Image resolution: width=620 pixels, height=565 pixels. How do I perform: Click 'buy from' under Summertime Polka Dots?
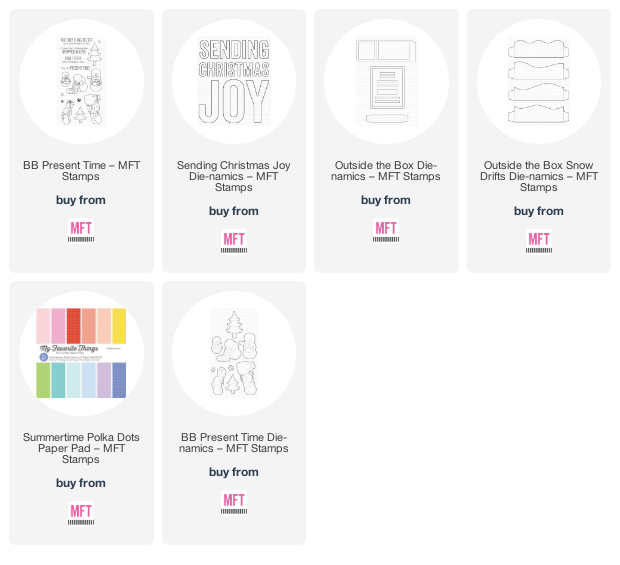click(81, 483)
